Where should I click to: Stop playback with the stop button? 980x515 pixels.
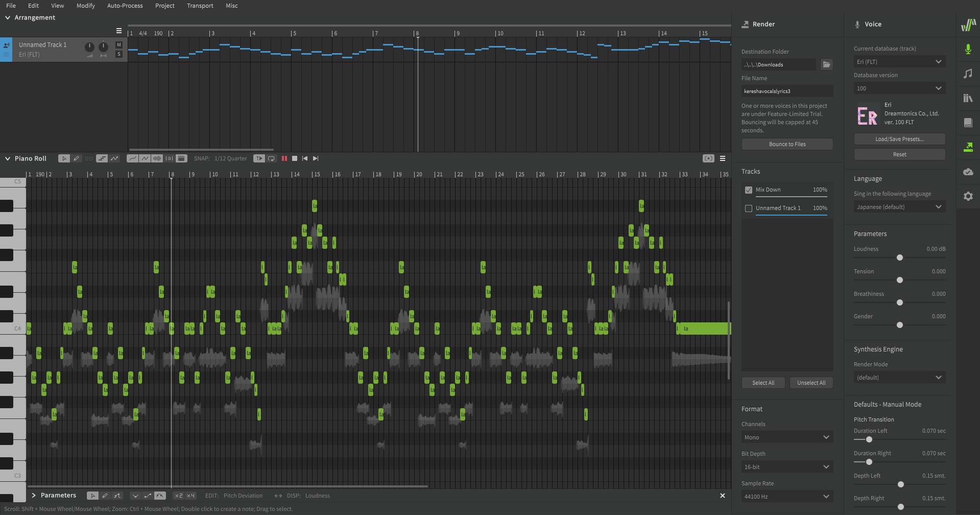[x=295, y=158]
